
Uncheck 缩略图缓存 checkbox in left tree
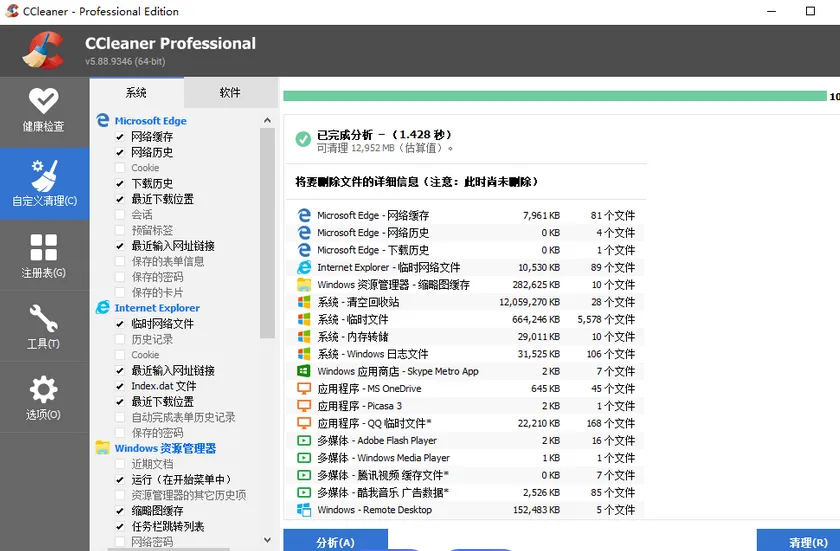(120, 511)
